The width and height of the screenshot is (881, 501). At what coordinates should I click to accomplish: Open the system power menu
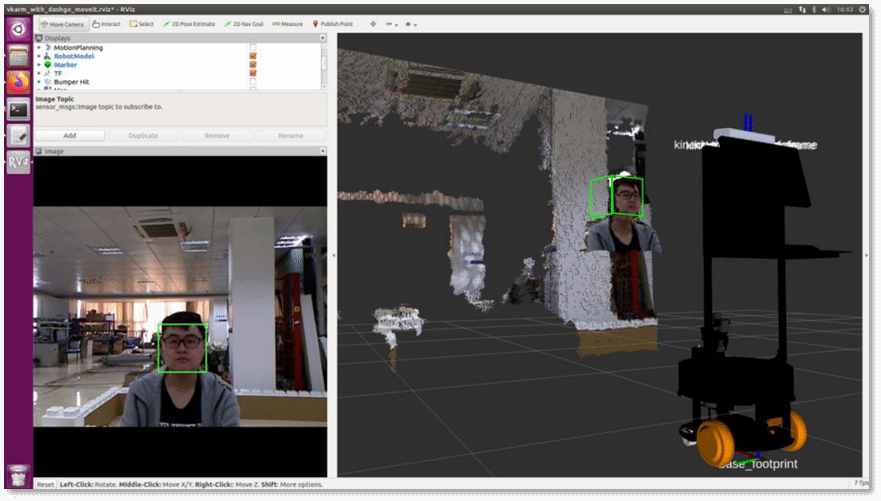[x=862, y=10]
